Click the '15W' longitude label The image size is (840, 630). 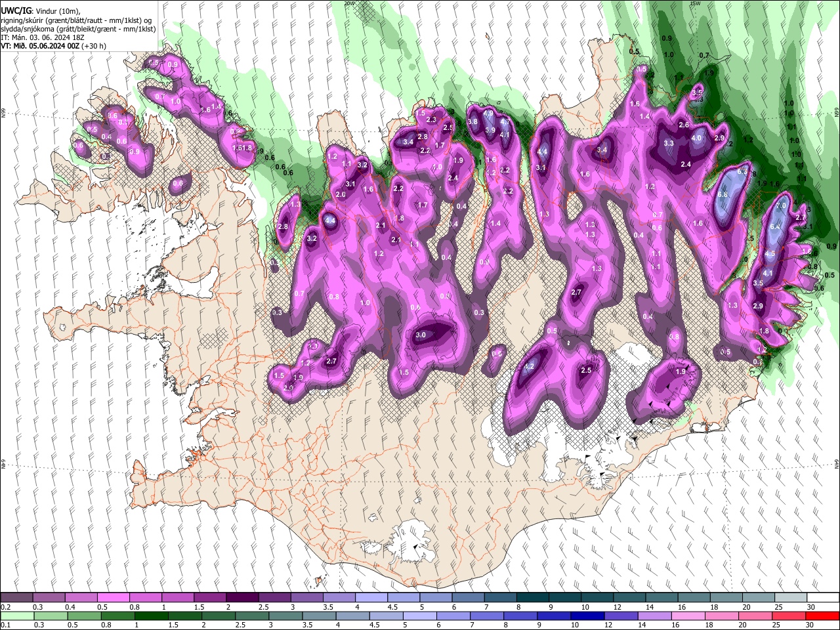(695, 3)
